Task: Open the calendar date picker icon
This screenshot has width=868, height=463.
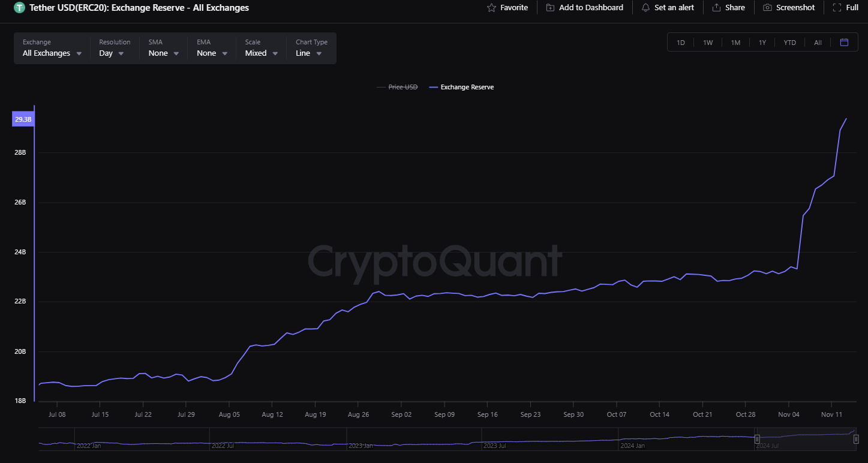Action: (845, 42)
